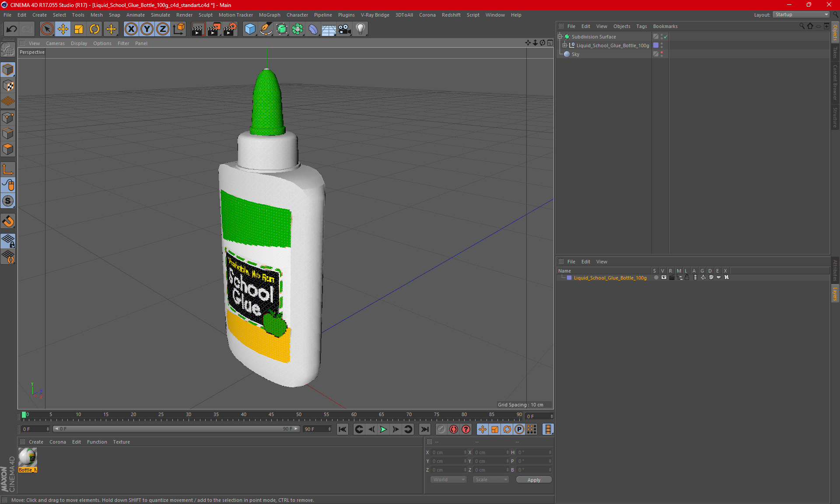Open the Array modeling objects icon
This screenshot has width=840, height=504.
[x=297, y=29]
